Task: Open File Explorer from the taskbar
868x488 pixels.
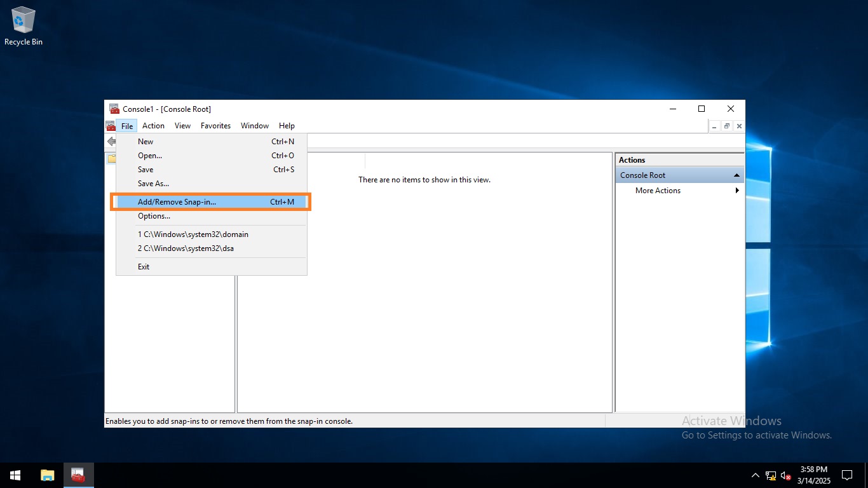Action: [x=48, y=475]
